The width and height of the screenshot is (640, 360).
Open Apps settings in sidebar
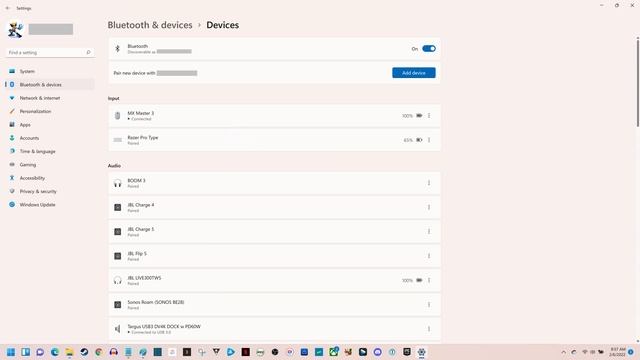(49, 124)
